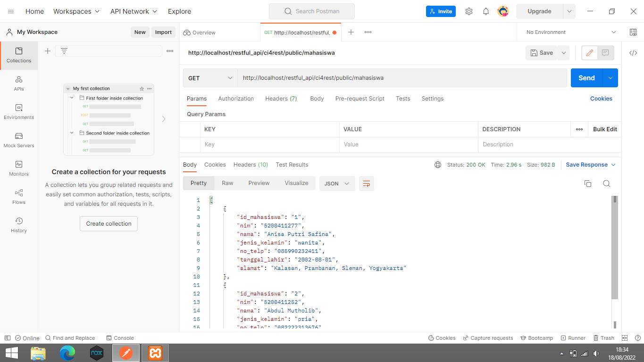Open the Test Results tab

(292, 165)
